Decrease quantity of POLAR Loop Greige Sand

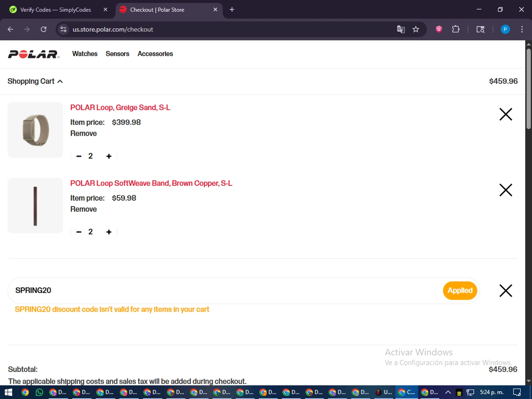point(79,156)
